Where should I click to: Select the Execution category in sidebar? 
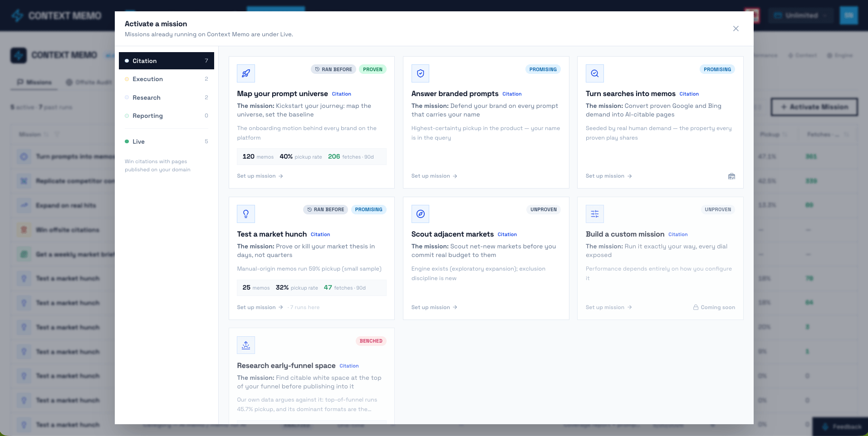click(x=167, y=79)
